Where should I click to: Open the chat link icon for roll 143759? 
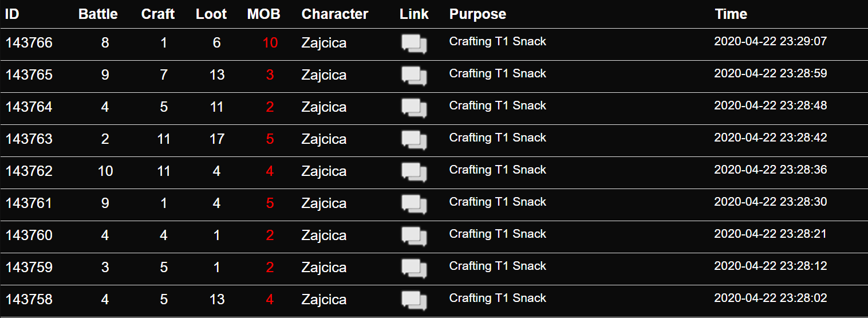click(414, 269)
